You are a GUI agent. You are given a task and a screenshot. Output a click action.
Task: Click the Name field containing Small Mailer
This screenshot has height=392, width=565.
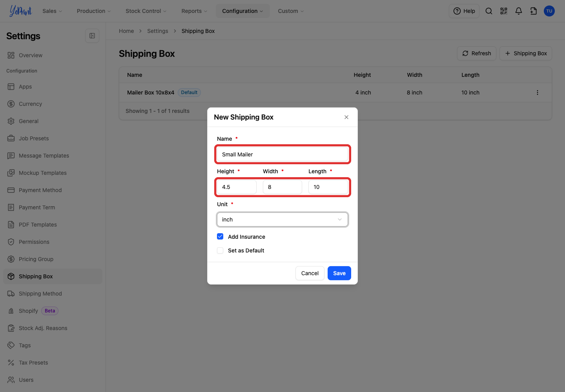pos(282,154)
